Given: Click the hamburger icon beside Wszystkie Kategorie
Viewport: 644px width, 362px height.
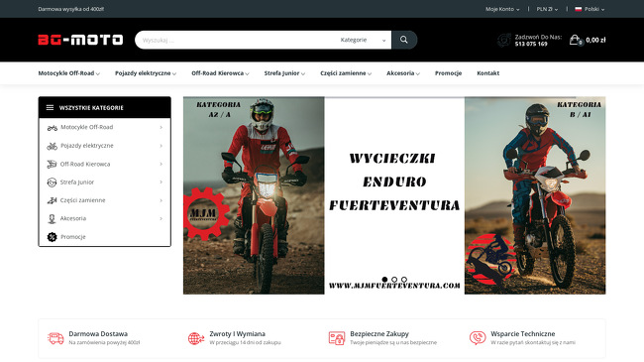Looking at the screenshot, I should pyautogui.click(x=50, y=108).
